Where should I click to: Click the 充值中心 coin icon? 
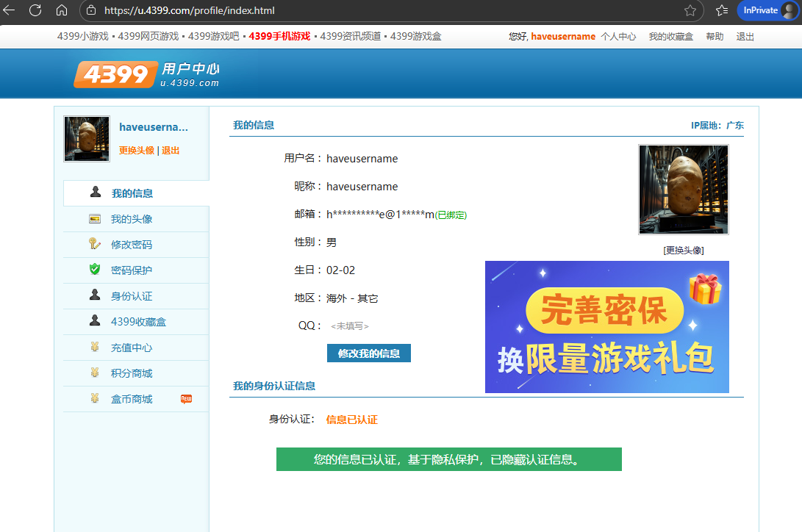[95, 347]
